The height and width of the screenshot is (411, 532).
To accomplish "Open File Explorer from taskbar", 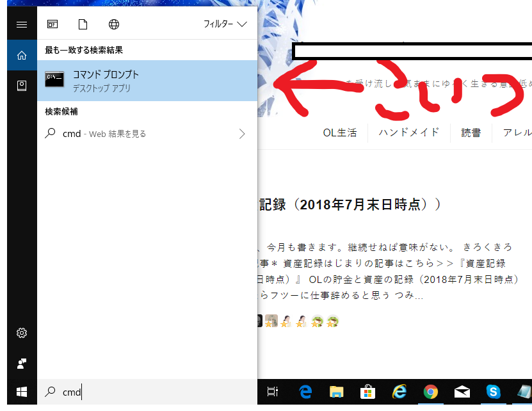I will 336,392.
